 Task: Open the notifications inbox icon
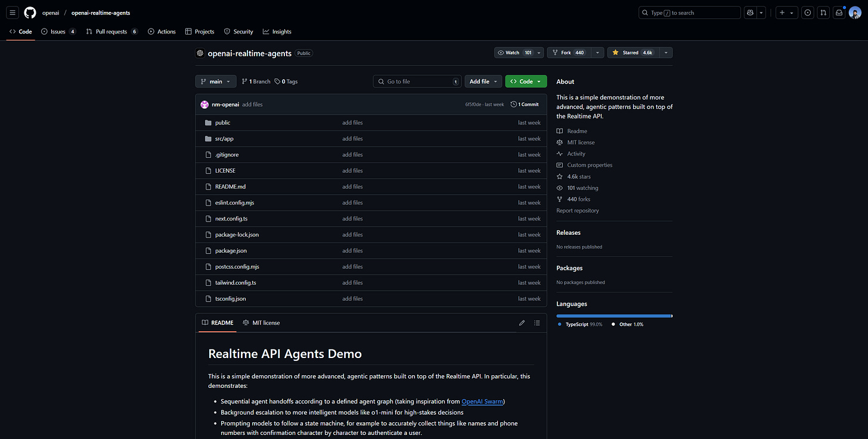click(x=839, y=13)
